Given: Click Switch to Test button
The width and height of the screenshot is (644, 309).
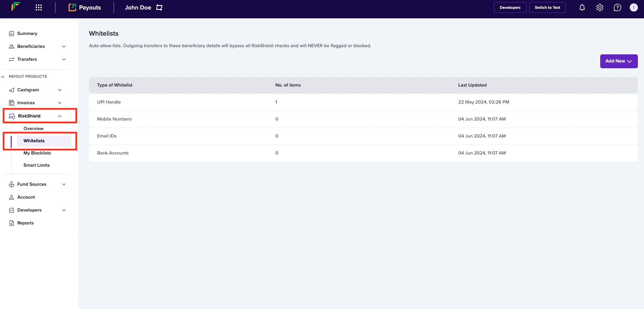Looking at the screenshot, I should (548, 7).
